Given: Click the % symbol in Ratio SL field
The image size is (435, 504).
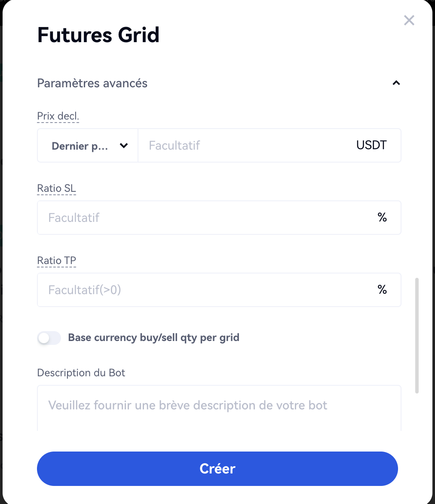Looking at the screenshot, I should 382,218.
